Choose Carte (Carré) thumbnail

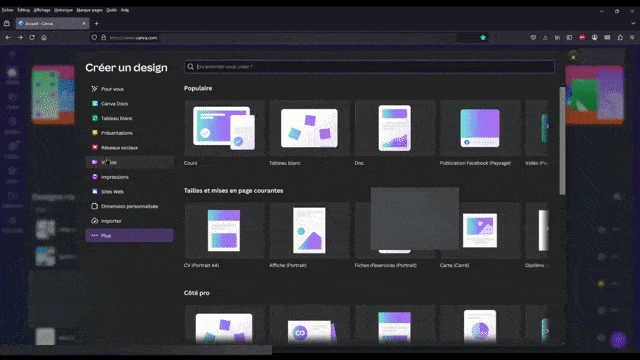(x=480, y=231)
